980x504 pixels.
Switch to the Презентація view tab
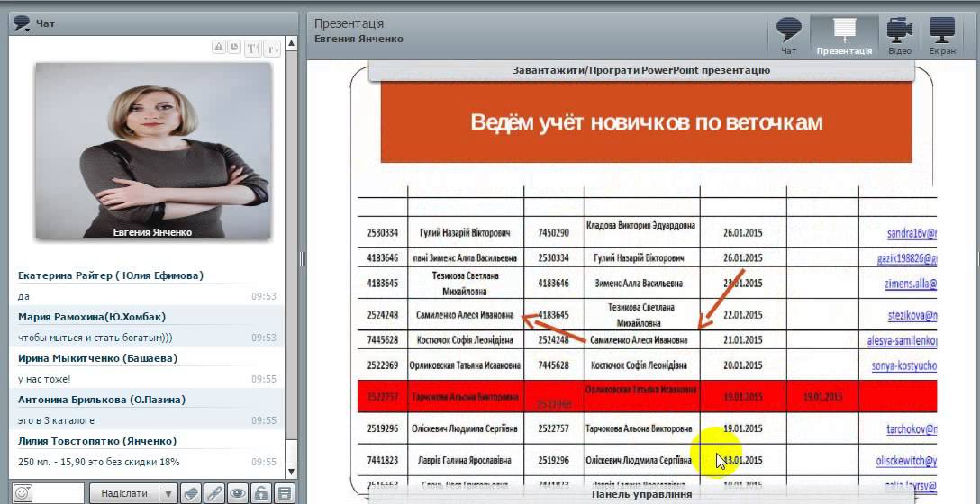click(844, 36)
